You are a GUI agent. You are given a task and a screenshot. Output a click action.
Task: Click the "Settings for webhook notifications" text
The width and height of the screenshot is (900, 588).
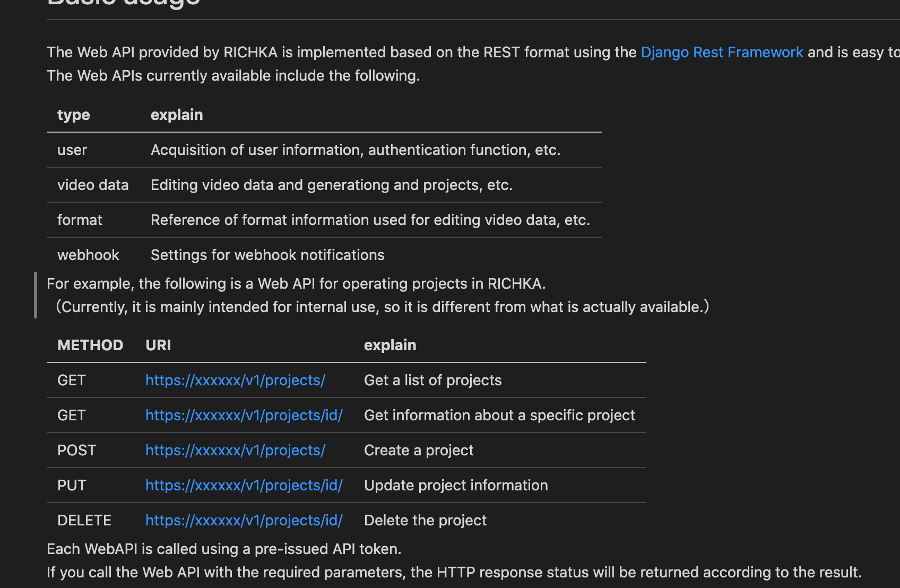[x=267, y=255]
